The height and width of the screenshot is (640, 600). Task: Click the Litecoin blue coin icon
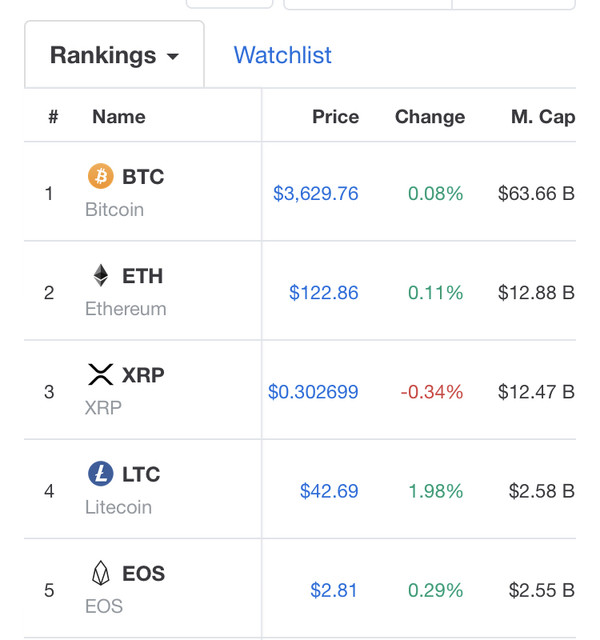coord(100,473)
